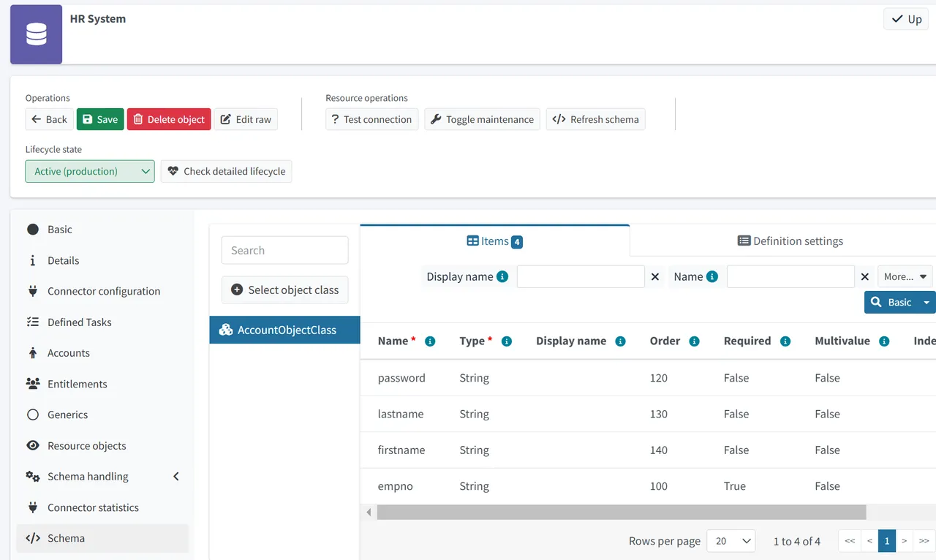The width and height of the screenshot is (936, 560).
Task: Go to next page with > button
Action: click(x=905, y=541)
